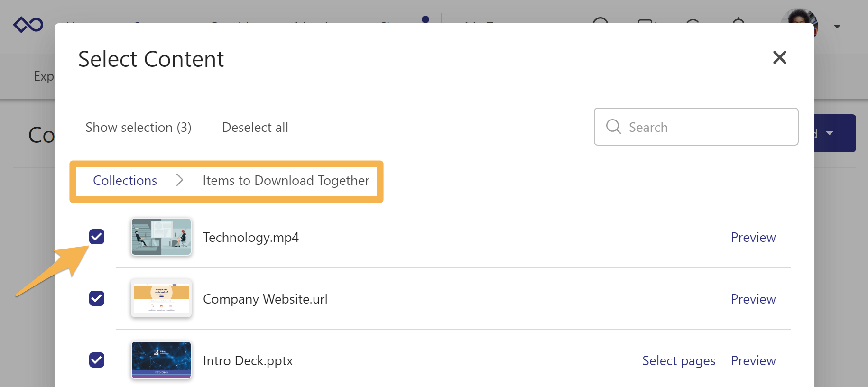This screenshot has width=868, height=387.
Task: Toggle the Intro Deck.pptx checkbox
Action: click(97, 360)
